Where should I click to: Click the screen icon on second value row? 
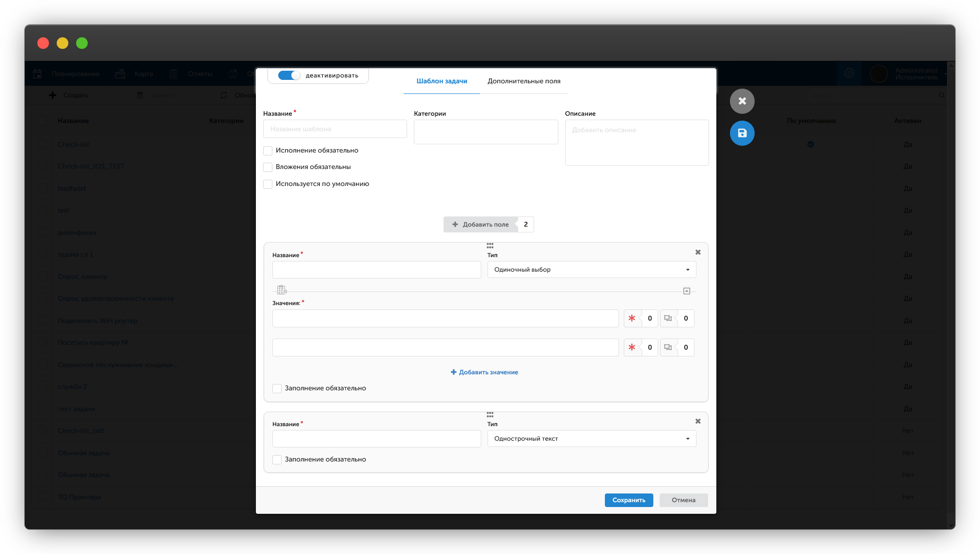(668, 347)
